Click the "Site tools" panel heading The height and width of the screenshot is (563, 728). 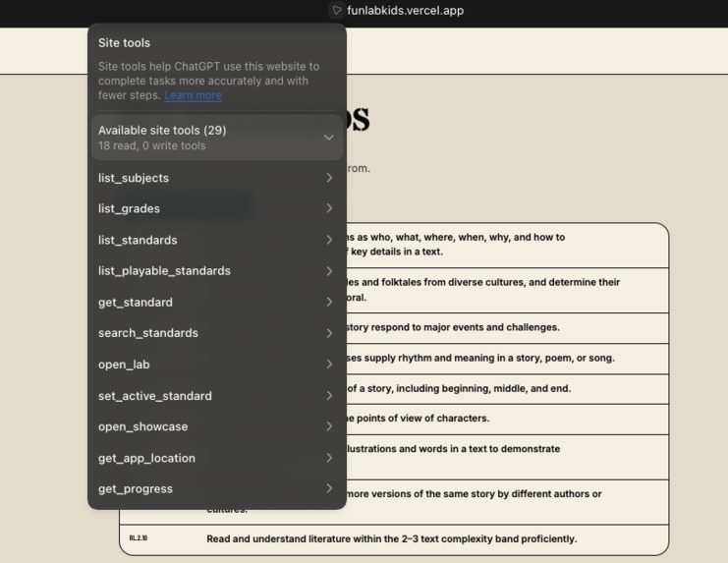(124, 42)
